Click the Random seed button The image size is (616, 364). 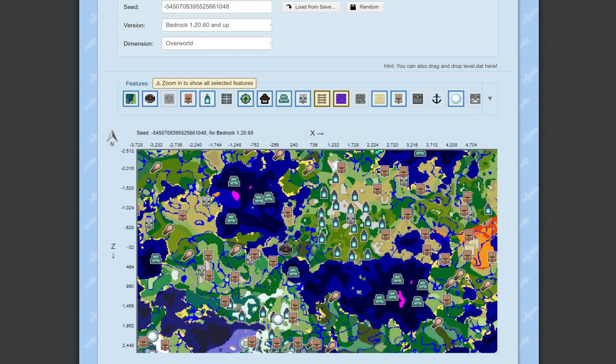click(x=365, y=7)
